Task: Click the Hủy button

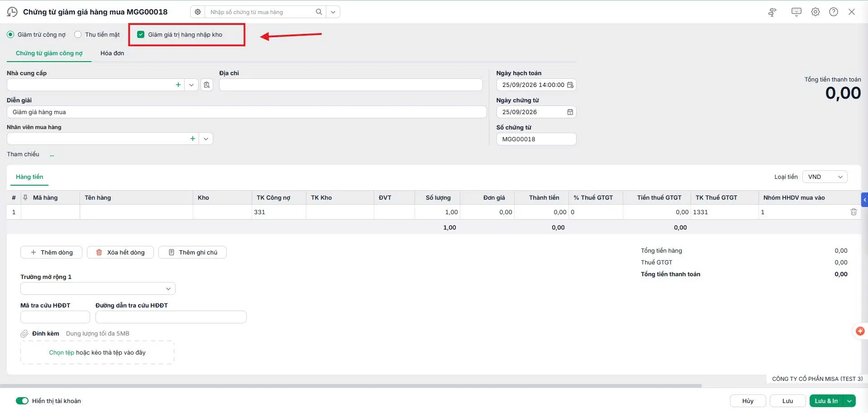Action: [x=748, y=401]
